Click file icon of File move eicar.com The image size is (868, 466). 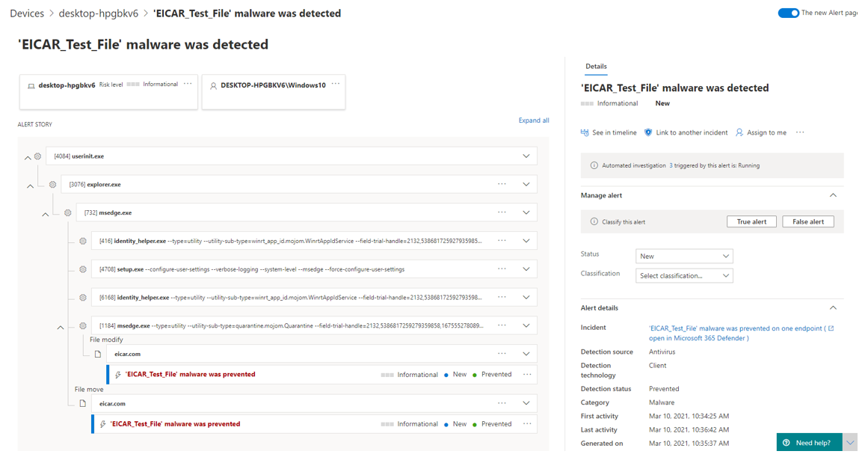pos(82,403)
